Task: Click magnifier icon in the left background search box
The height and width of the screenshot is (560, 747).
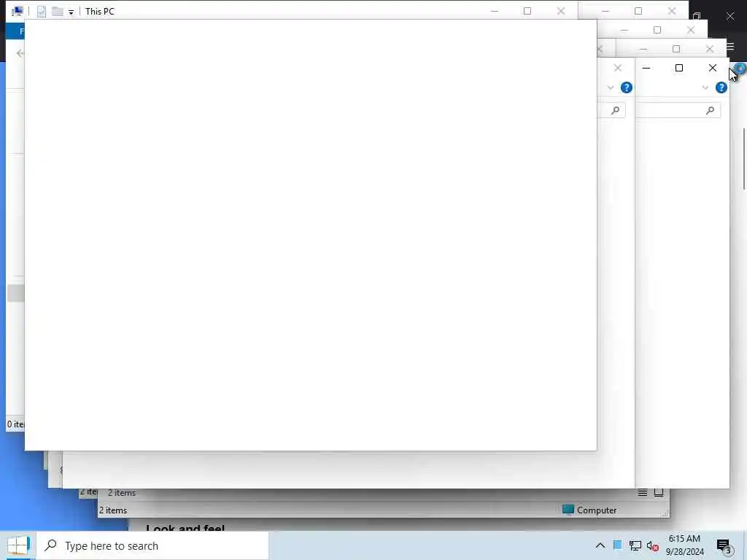Action: point(616,111)
